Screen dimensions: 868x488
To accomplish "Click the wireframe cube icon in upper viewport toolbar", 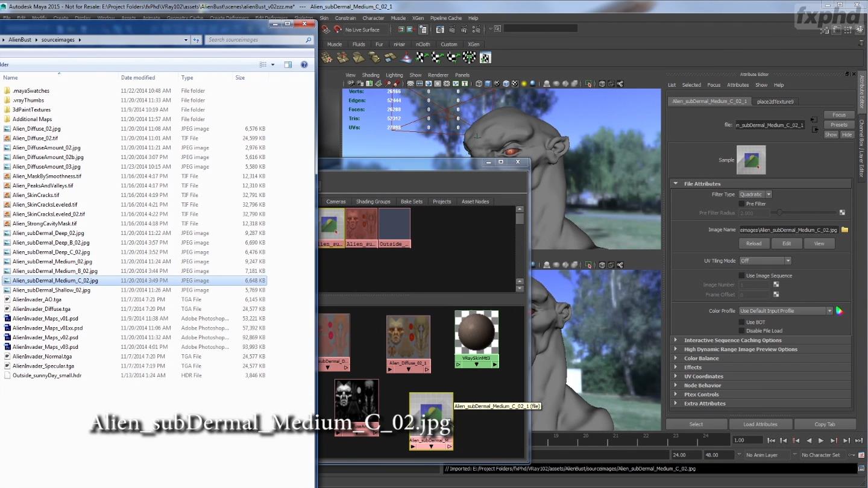I will click(479, 84).
